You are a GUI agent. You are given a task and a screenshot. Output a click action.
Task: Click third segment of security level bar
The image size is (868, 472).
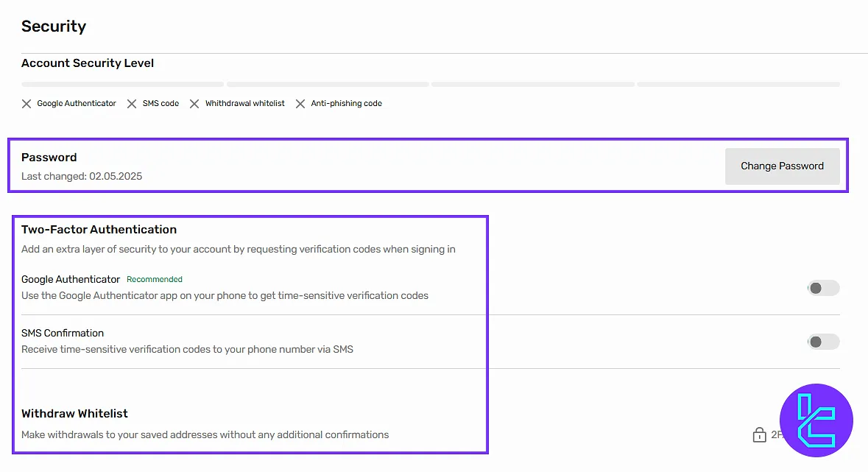[x=532, y=85]
